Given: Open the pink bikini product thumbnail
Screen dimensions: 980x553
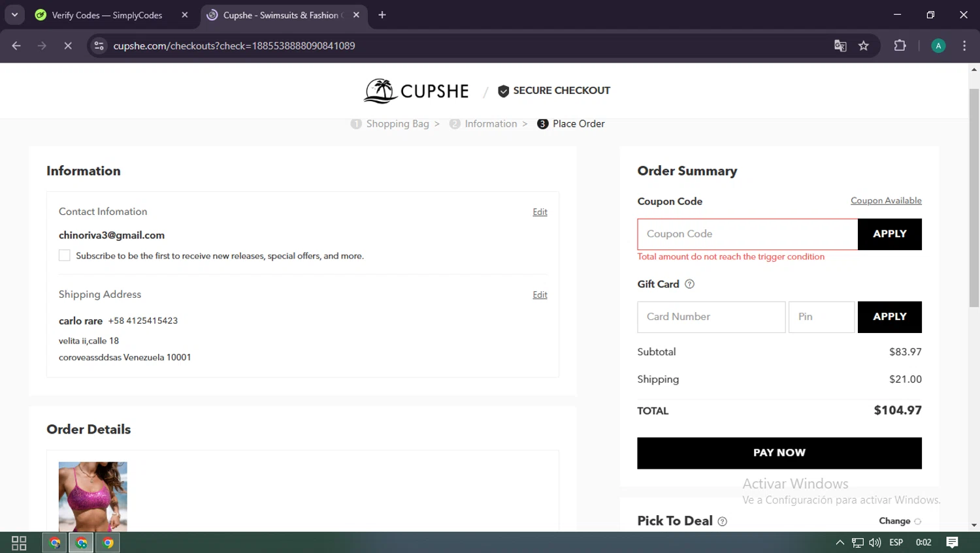Looking at the screenshot, I should tap(93, 496).
